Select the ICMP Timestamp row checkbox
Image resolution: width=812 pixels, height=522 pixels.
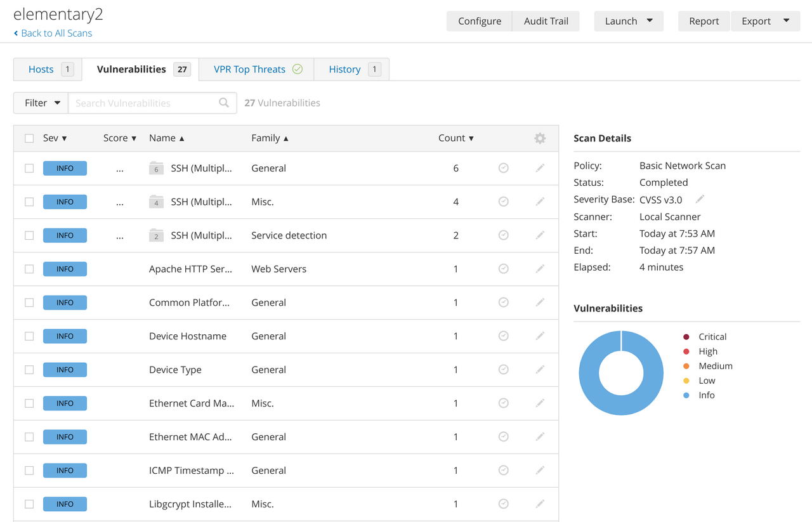(x=29, y=471)
